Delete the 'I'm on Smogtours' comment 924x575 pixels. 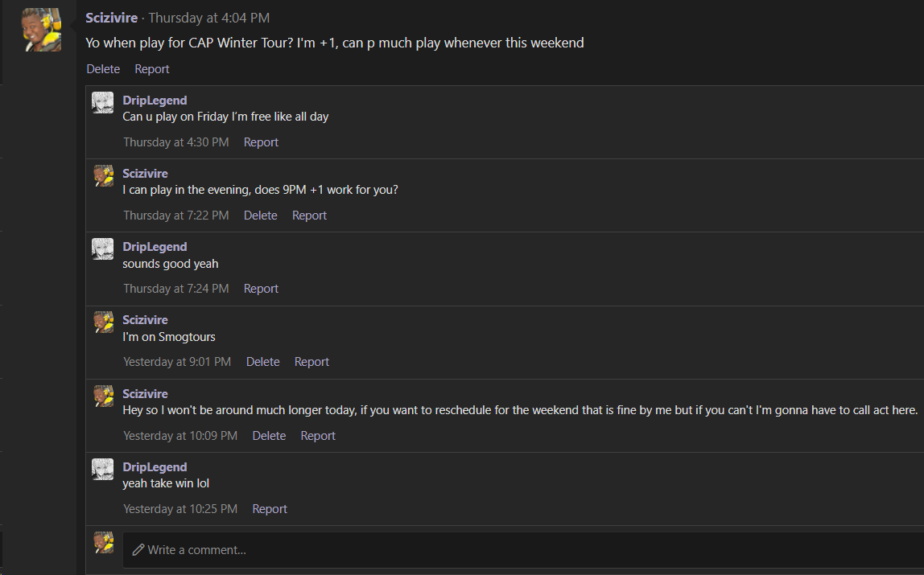point(263,361)
